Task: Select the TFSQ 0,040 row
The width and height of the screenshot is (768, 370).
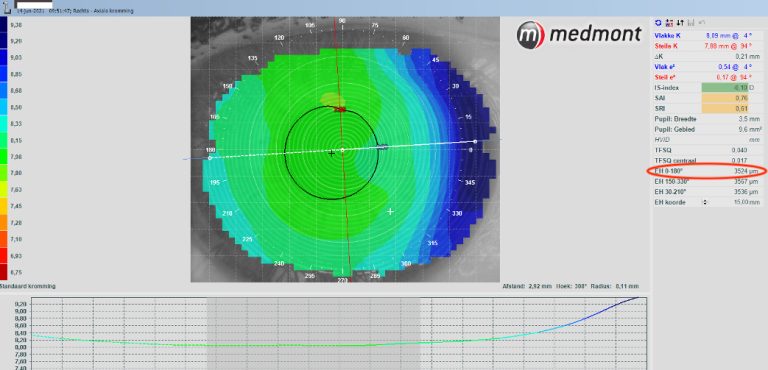Action: 708,149
